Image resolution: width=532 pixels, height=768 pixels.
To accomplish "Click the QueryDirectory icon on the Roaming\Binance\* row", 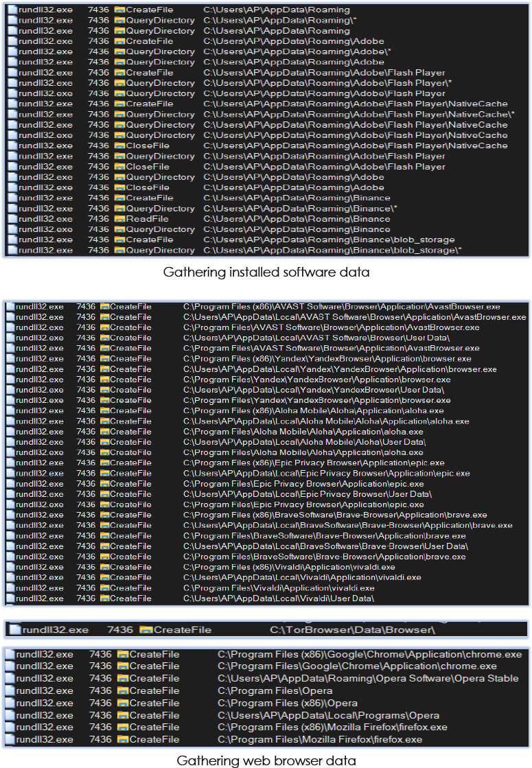I will click(119, 209).
